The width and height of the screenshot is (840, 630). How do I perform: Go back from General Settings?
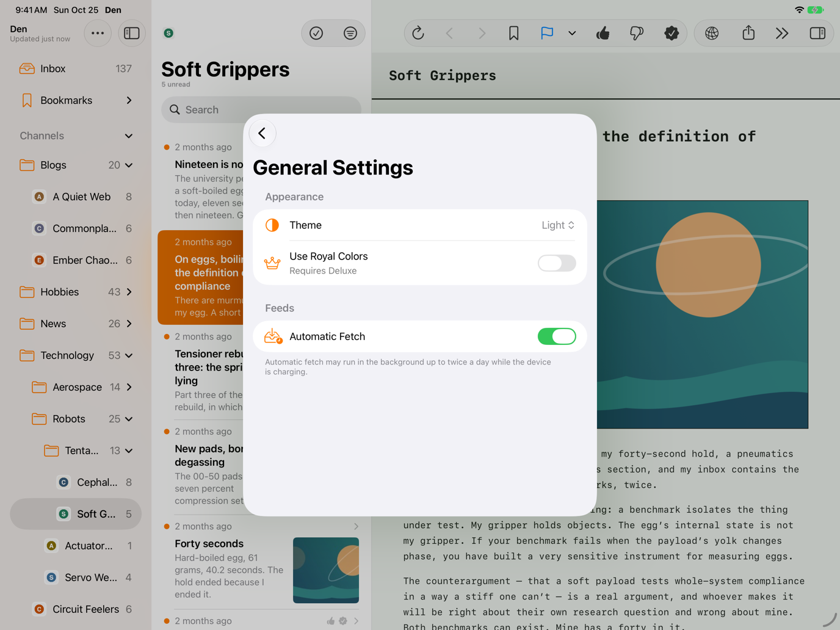(x=262, y=133)
